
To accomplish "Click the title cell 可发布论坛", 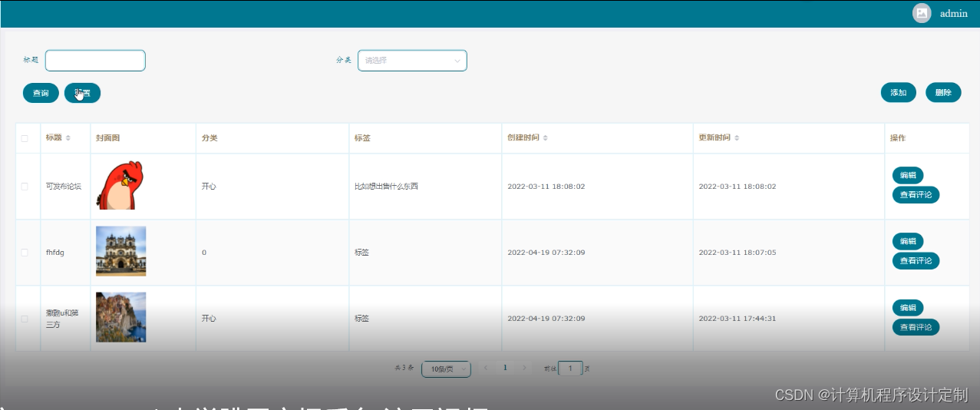I will (64, 187).
